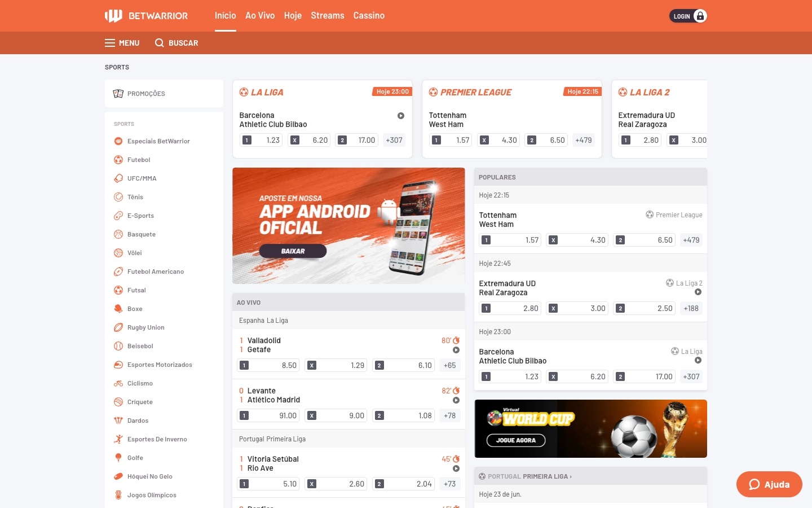Screen dimensions: 812x508
Task: Open Portugal Primeira Liga section header
Action: tap(590, 476)
